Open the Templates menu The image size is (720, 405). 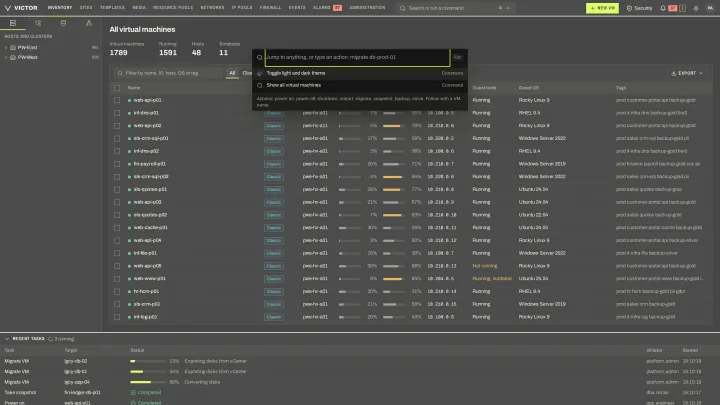coord(112,8)
